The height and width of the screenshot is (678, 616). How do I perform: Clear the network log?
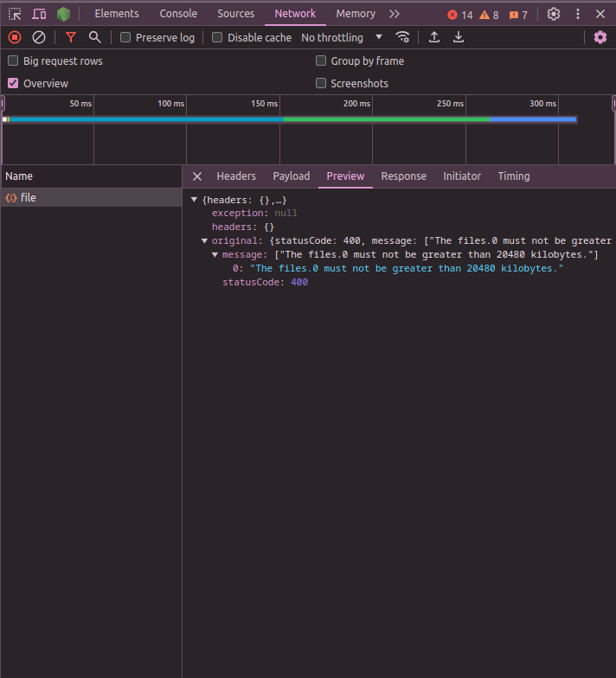click(x=39, y=37)
